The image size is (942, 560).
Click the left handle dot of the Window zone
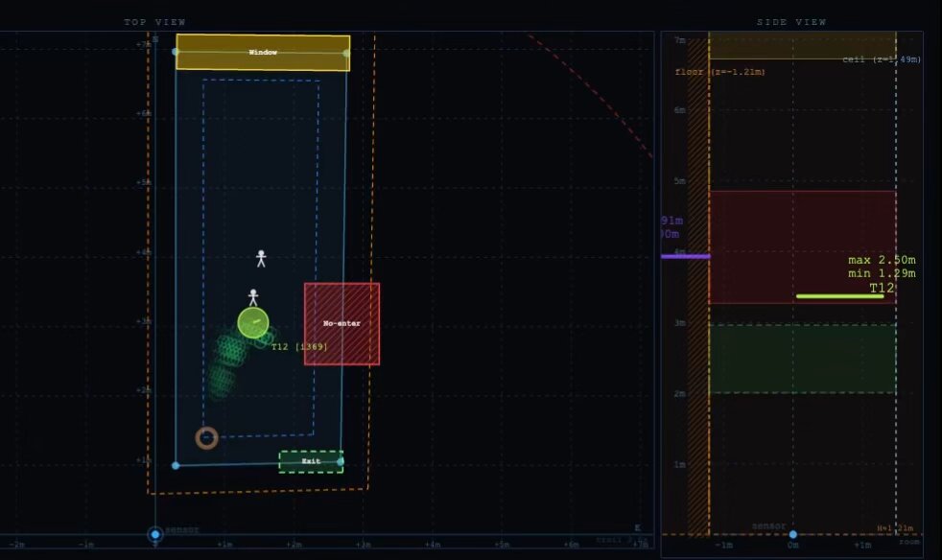pyautogui.click(x=176, y=53)
